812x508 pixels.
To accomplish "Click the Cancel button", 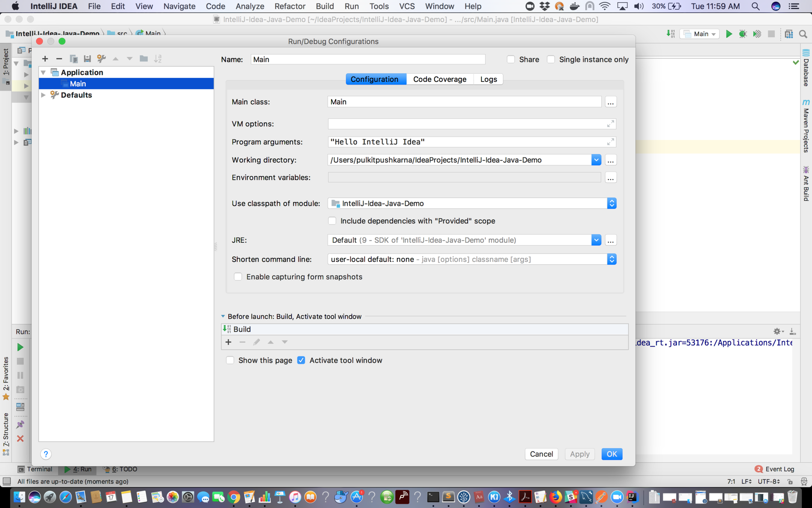I will coord(541,454).
